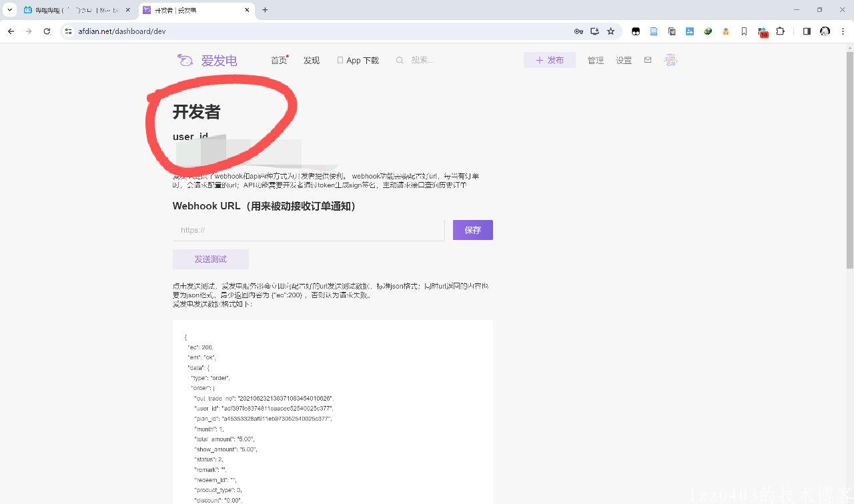Go forward to the next page
The image size is (854, 504).
tap(28, 31)
